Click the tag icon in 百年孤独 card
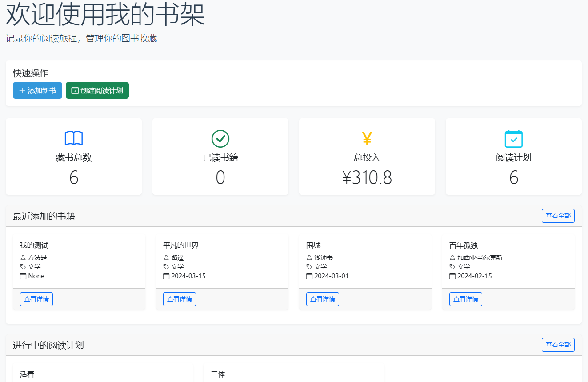 tap(452, 267)
